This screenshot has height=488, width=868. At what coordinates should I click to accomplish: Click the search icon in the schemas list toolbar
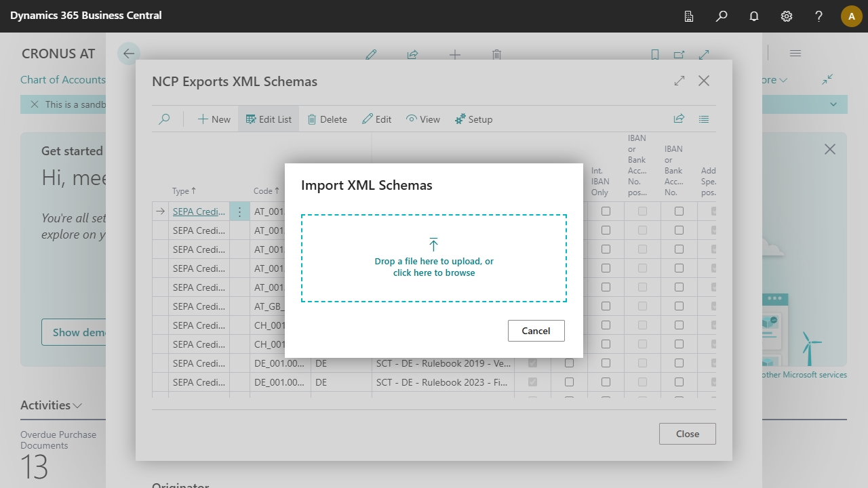(x=164, y=119)
